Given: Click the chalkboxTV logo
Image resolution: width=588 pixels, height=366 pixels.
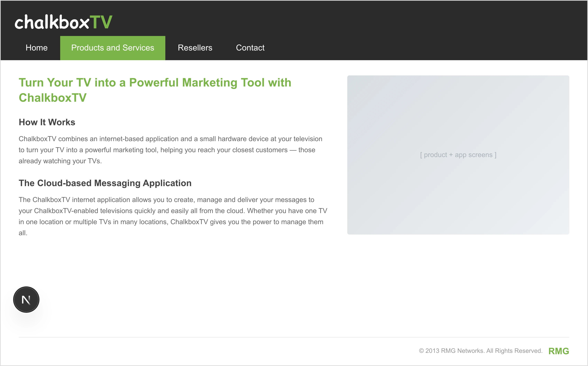Looking at the screenshot, I should (63, 22).
